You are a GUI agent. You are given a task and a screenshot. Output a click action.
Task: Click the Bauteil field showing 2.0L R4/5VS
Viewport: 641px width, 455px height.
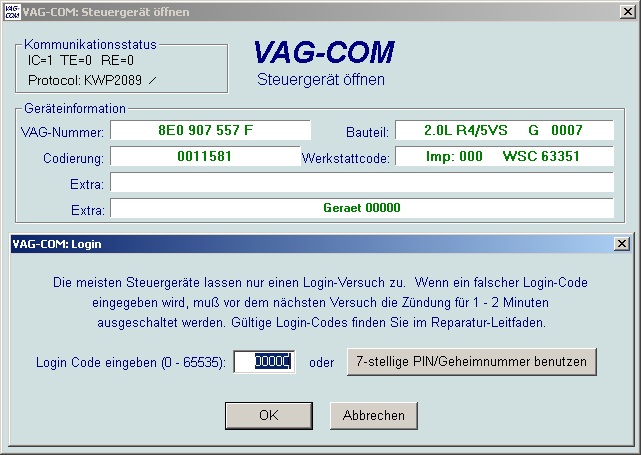tap(504, 131)
